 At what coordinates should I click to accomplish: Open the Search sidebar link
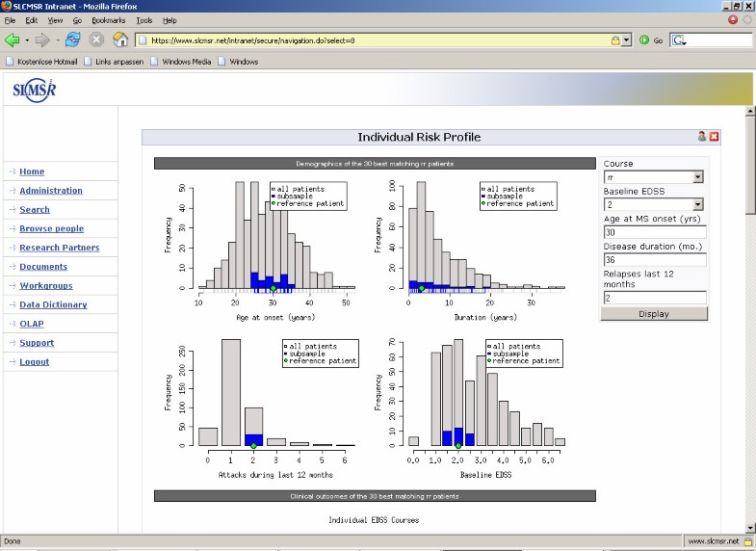click(x=35, y=210)
